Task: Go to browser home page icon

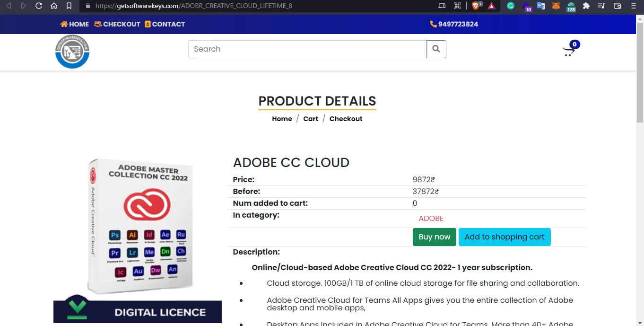Action: (x=54, y=6)
